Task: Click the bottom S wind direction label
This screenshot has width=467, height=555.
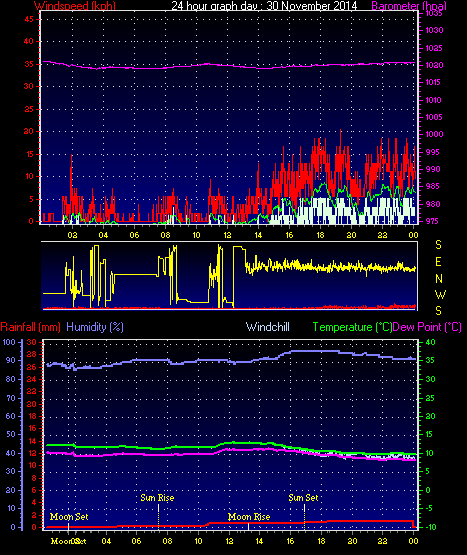Action: (438, 311)
